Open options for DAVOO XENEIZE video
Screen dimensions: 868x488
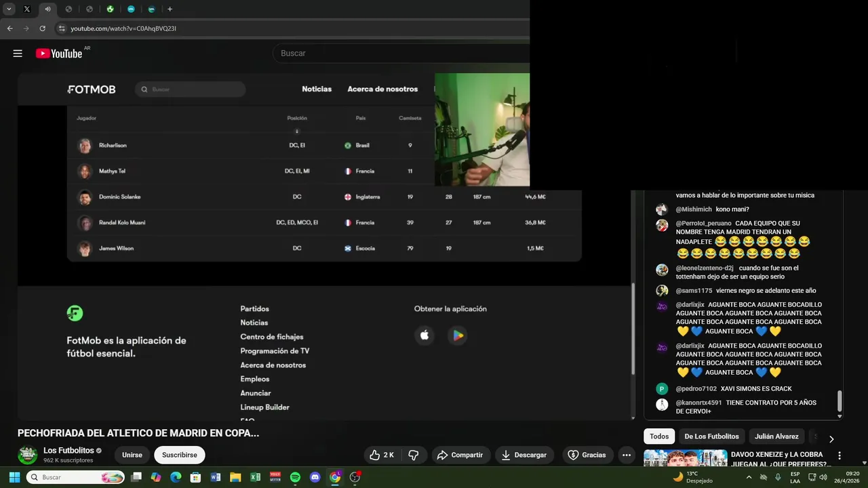(x=840, y=456)
